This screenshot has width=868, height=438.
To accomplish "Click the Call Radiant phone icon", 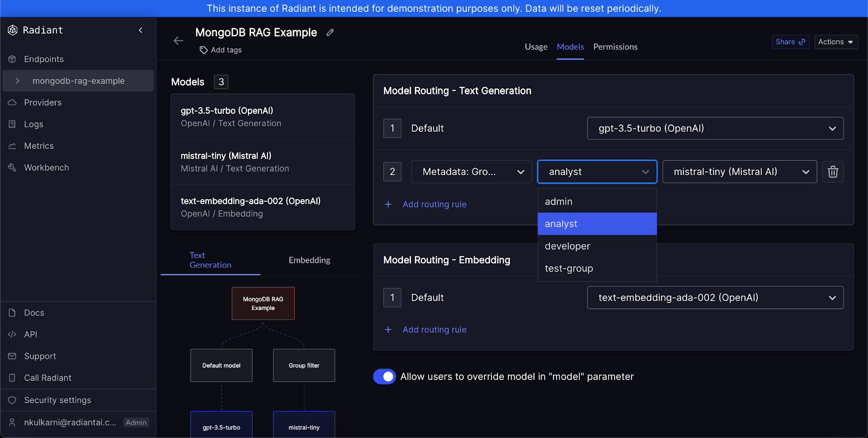I will point(12,378).
